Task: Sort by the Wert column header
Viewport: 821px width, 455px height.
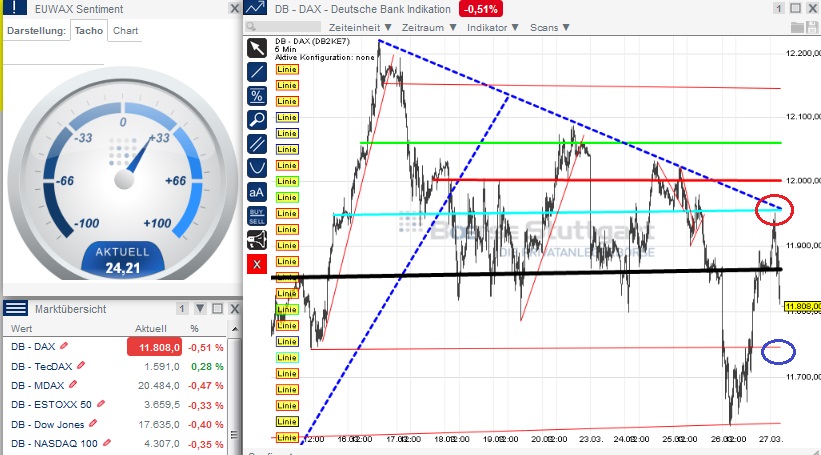Action: coord(21,329)
